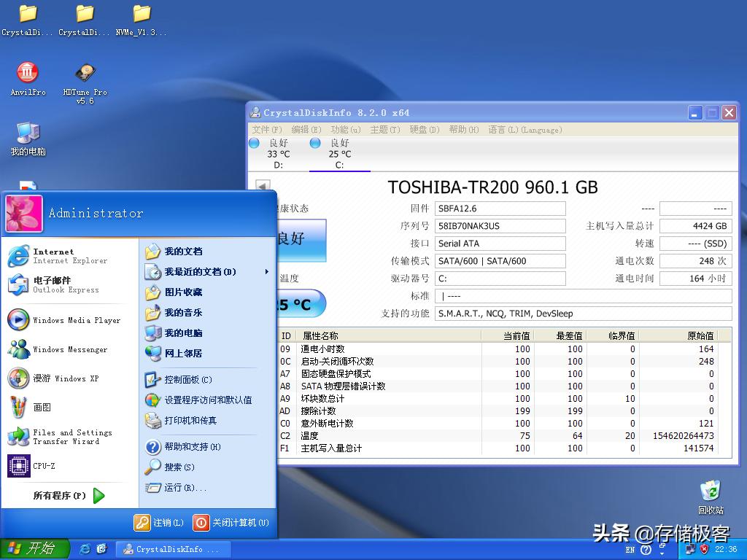This screenshot has height=560, width=747.
Task: Click Internet Explorer quick launch taskbar icon
Action: pyautogui.click(x=85, y=549)
